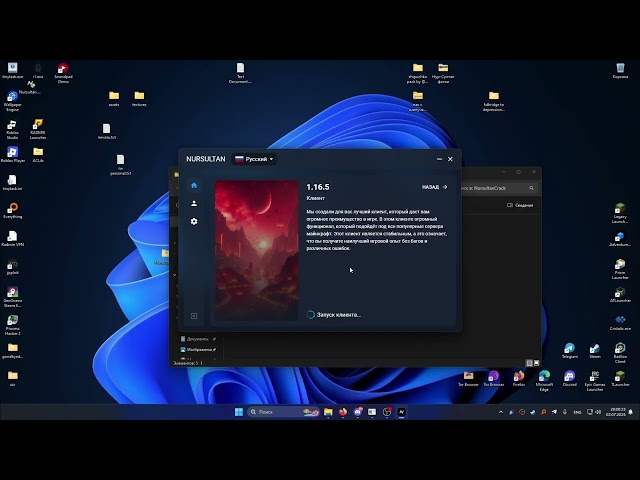Click the red landscape client artwork
640x480 pixels.
(x=256, y=250)
